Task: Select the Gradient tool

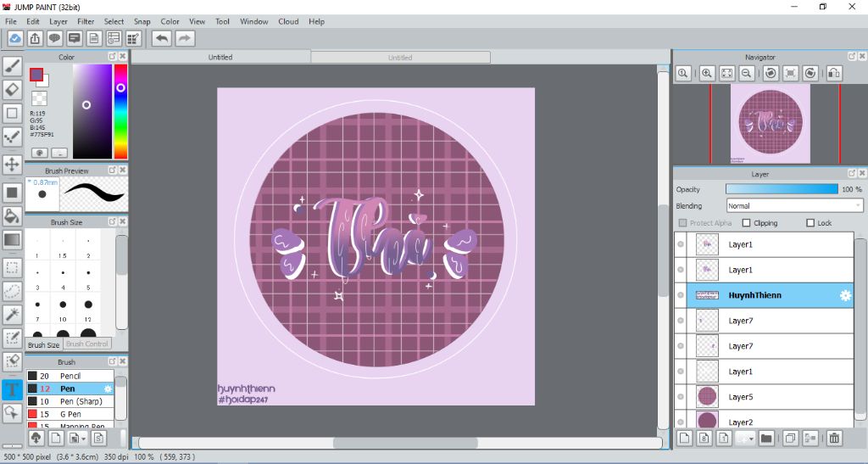Action: [x=12, y=240]
